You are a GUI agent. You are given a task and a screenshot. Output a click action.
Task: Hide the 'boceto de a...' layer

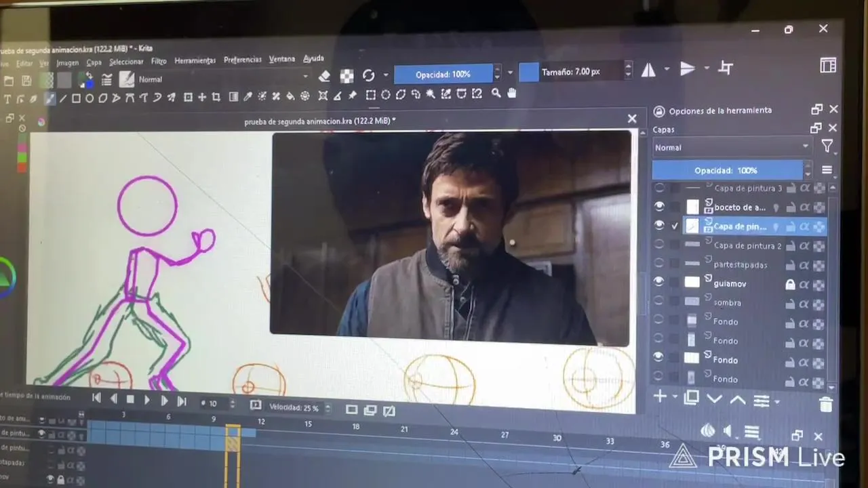[x=659, y=207]
